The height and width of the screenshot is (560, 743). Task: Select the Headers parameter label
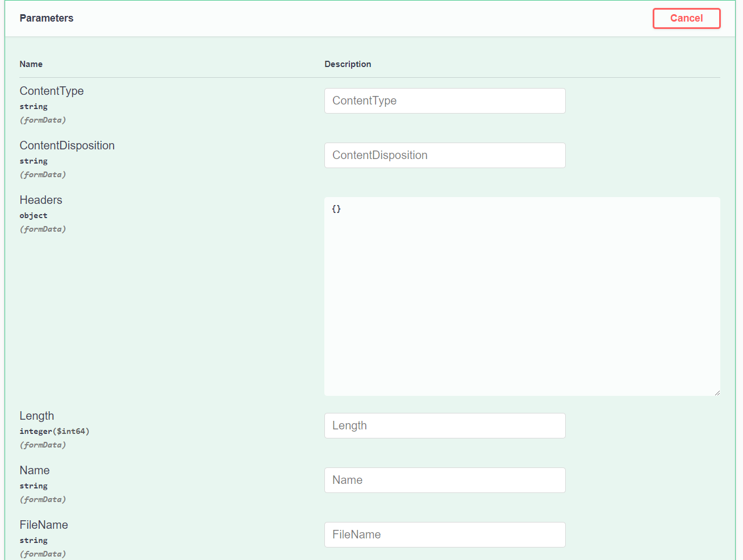(41, 200)
